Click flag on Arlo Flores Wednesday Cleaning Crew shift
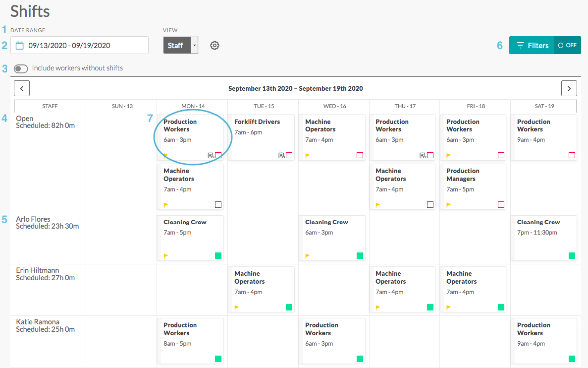The width and height of the screenshot is (588, 368). pos(308,256)
